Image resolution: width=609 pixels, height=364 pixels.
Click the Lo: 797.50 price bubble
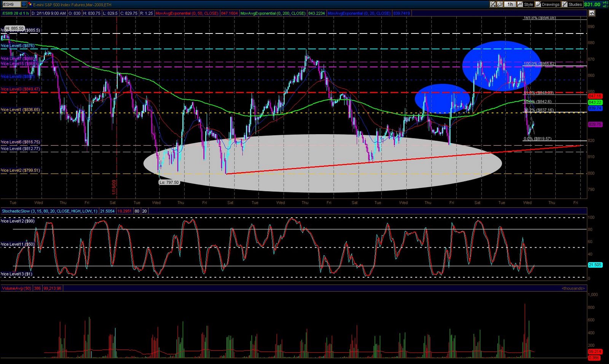click(x=169, y=183)
